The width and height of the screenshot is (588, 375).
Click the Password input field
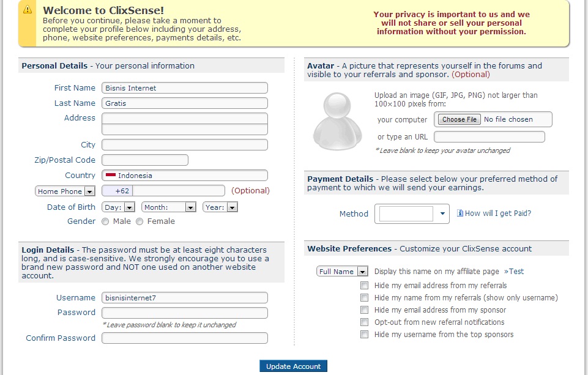point(185,313)
